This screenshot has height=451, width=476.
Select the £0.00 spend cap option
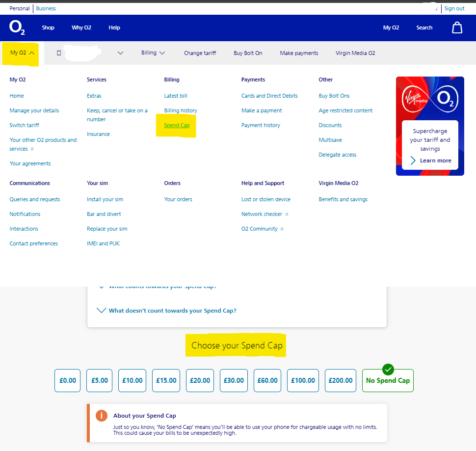[x=68, y=380]
